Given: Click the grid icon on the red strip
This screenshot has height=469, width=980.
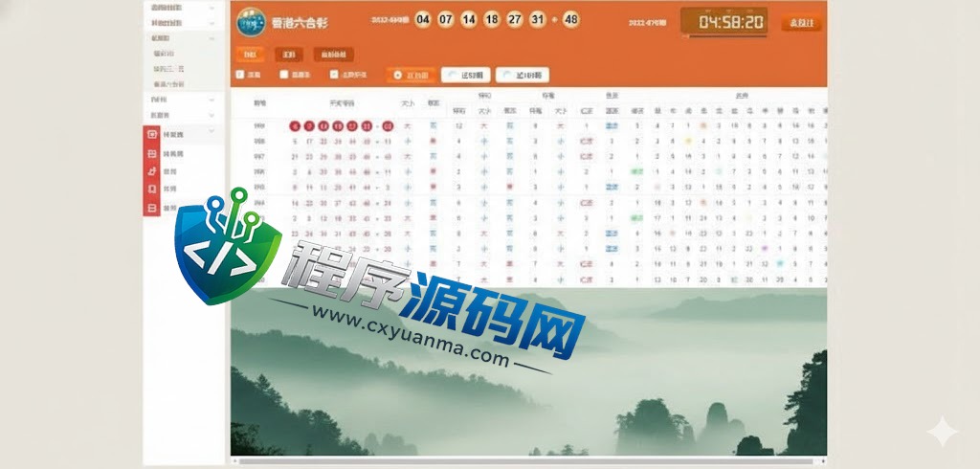Looking at the screenshot, I should coord(152,153).
